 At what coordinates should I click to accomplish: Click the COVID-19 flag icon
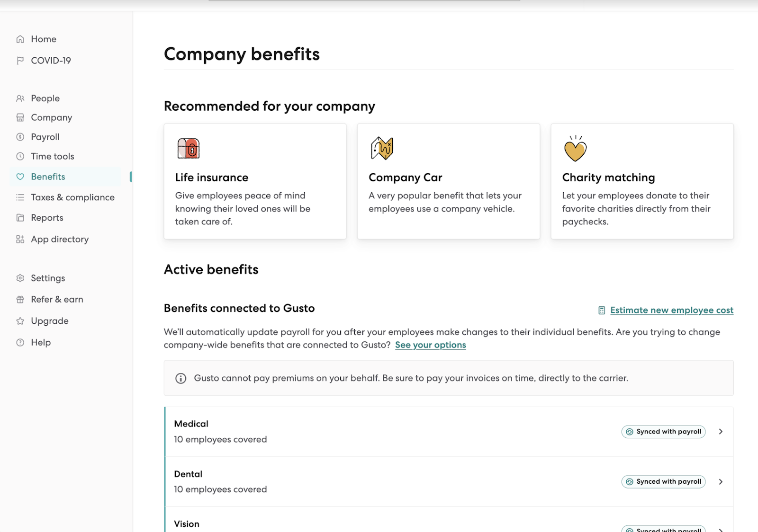coord(20,61)
